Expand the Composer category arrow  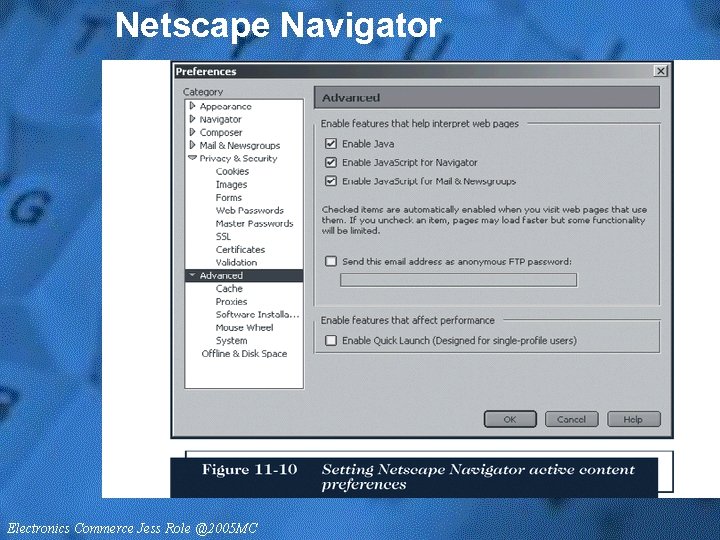coord(192,132)
